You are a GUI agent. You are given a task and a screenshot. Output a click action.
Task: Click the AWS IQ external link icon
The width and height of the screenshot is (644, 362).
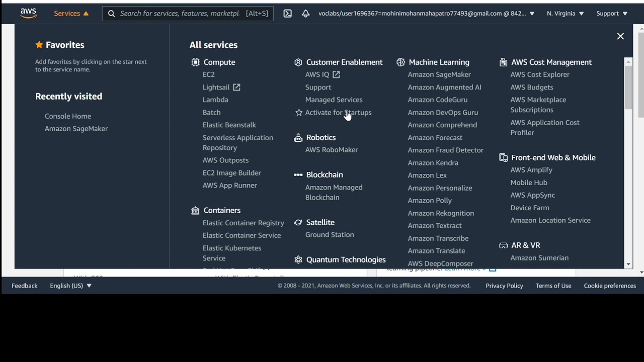pos(336,74)
